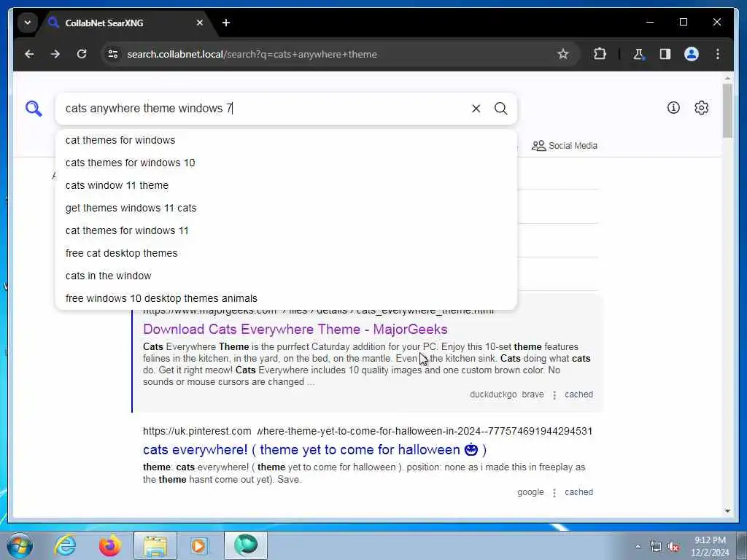Open the Extensions puzzle icon
Image resolution: width=747 pixels, height=560 pixels.
(600, 54)
